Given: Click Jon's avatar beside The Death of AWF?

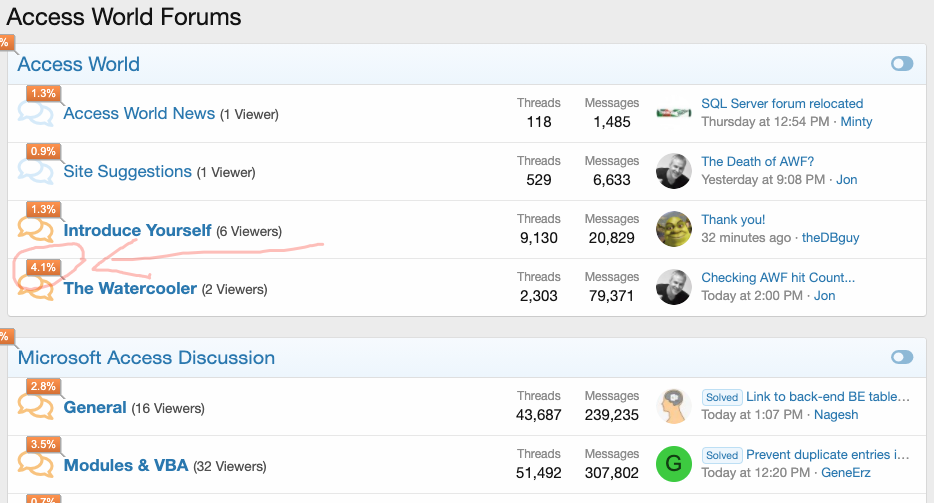Looking at the screenshot, I should pyautogui.click(x=674, y=171).
